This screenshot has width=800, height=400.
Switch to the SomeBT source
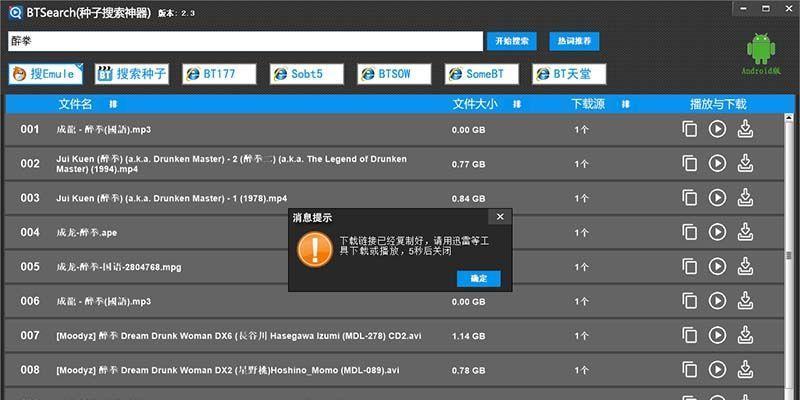tap(482, 74)
